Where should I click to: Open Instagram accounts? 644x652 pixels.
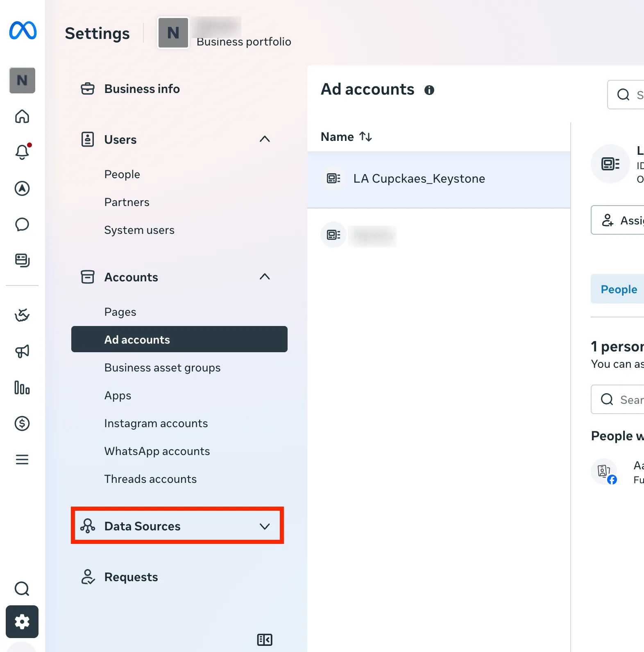(156, 423)
